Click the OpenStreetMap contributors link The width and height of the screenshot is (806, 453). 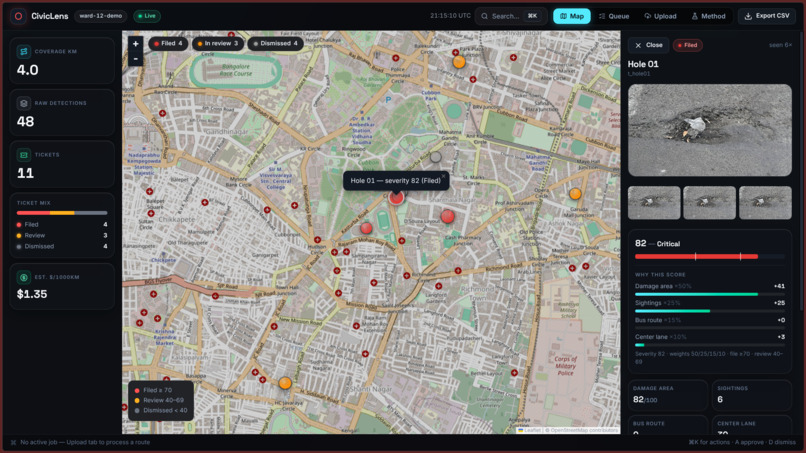click(x=584, y=430)
